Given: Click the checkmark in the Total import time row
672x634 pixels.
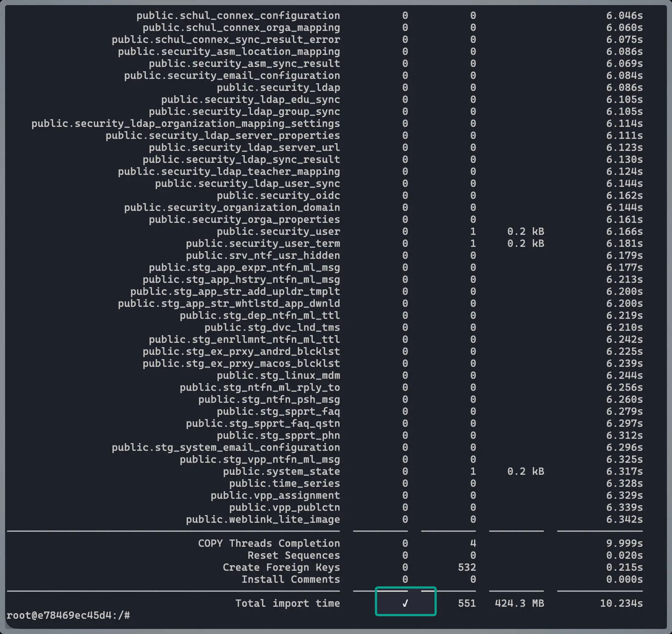Looking at the screenshot, I should [405, 603].
